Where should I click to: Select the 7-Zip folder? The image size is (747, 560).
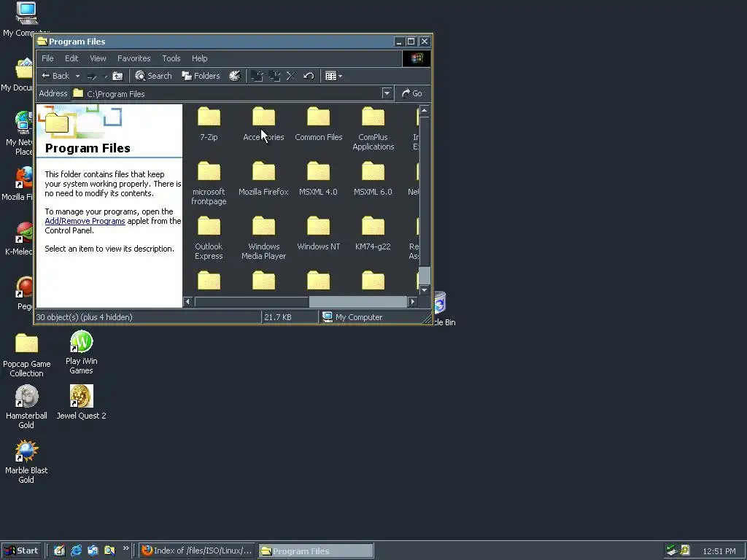[209, 124]
